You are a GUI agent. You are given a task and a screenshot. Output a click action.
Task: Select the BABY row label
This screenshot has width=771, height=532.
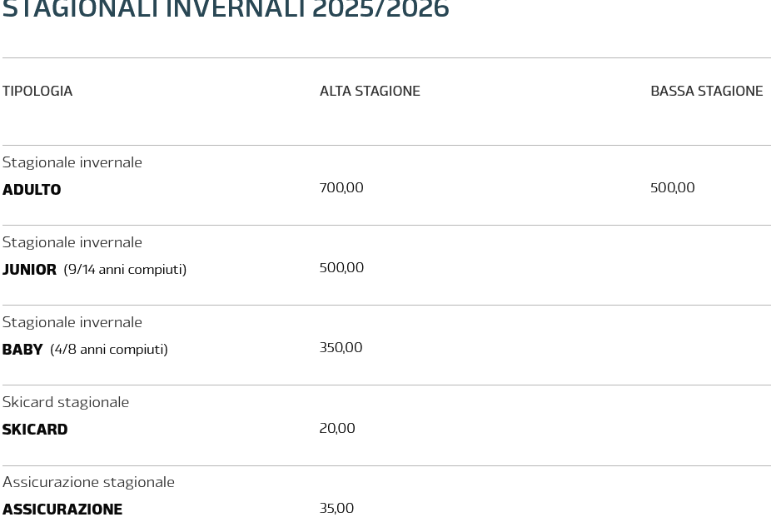tap(22, 350)
